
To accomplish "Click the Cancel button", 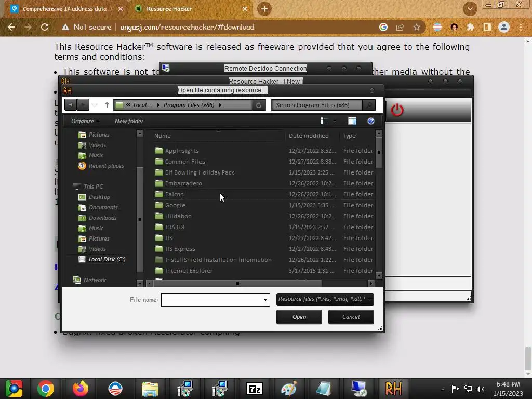I will pyautogui.click(x=351, y=317).
